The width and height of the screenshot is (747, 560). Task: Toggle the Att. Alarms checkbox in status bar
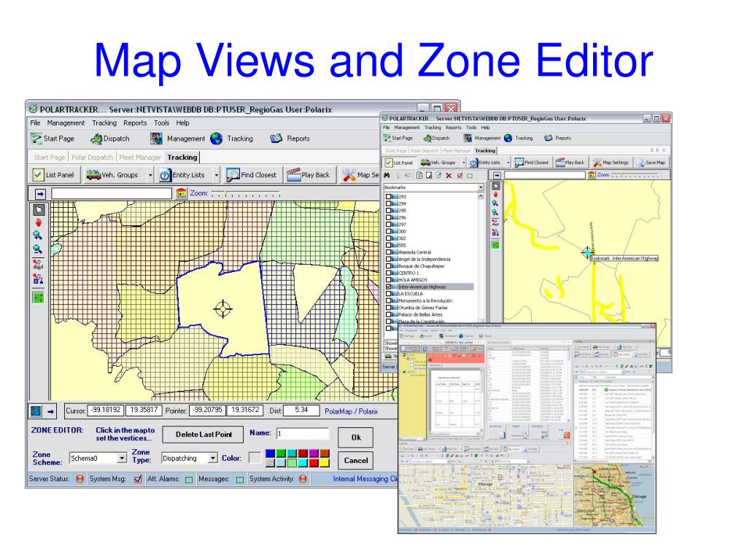[189, 479]
